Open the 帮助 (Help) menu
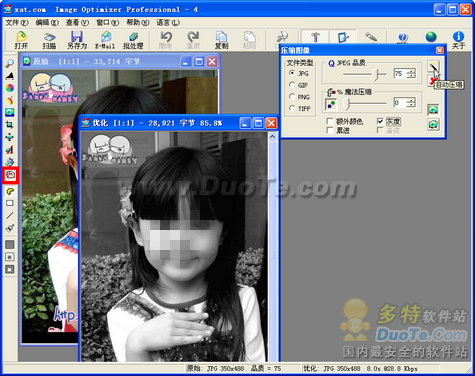Viewport: 475px width, 376px height. pyautogui.click(x=138, y=23)
